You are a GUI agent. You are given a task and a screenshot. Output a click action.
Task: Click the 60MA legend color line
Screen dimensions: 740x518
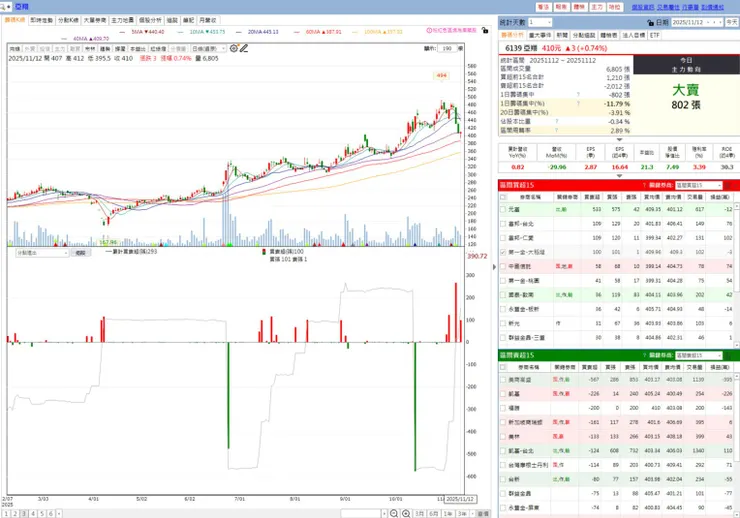click(x=297, y=32)
